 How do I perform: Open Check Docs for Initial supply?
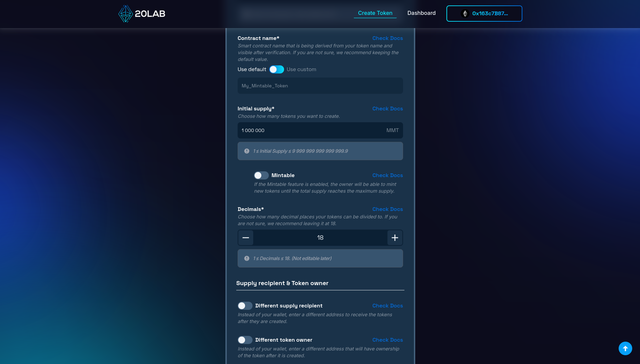(x=387, y=109)
